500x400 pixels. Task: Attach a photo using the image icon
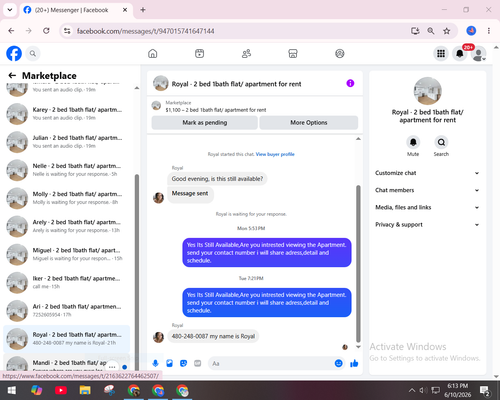point(169,363)
